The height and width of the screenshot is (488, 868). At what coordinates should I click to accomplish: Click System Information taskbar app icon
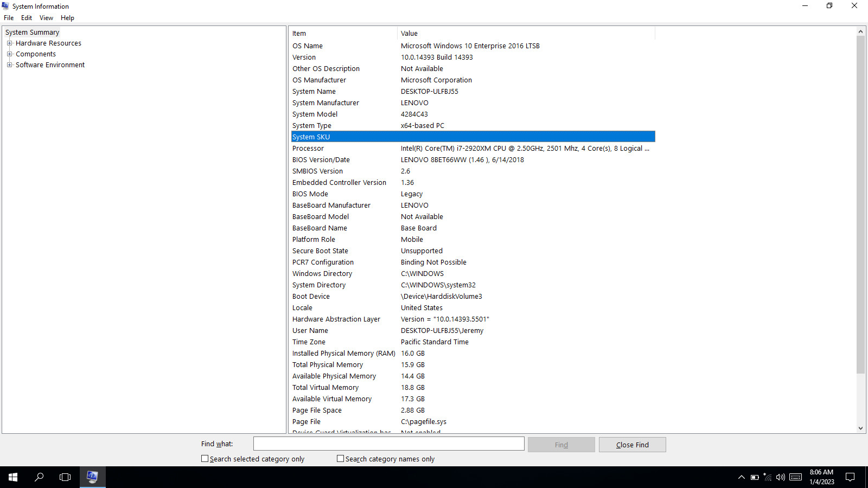pos(92,477)
